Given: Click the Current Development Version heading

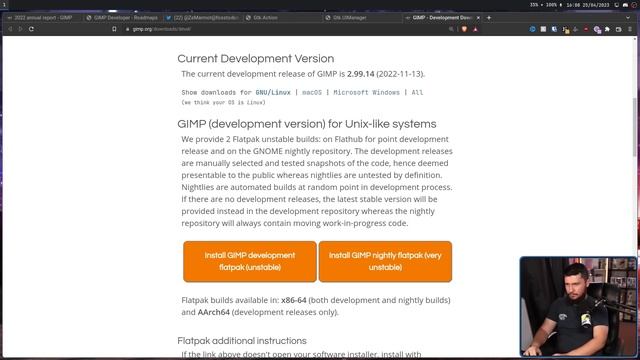Looking at the screenshot, I should pyautogui.click(x=256, y=58).
